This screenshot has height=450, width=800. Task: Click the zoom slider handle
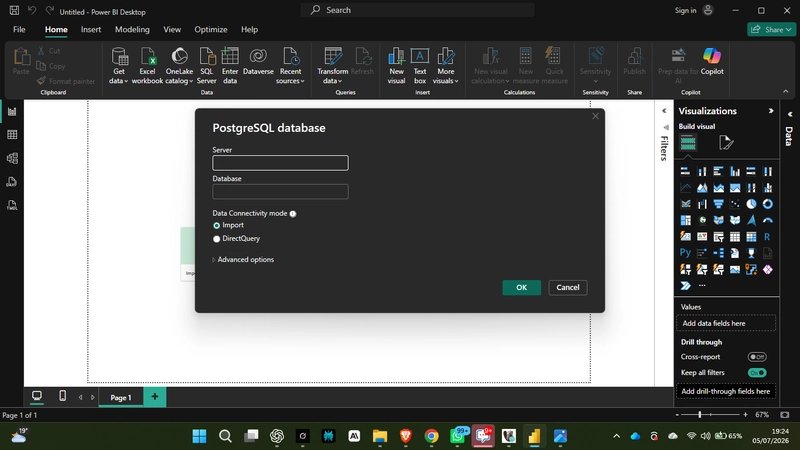coord(700,415)
